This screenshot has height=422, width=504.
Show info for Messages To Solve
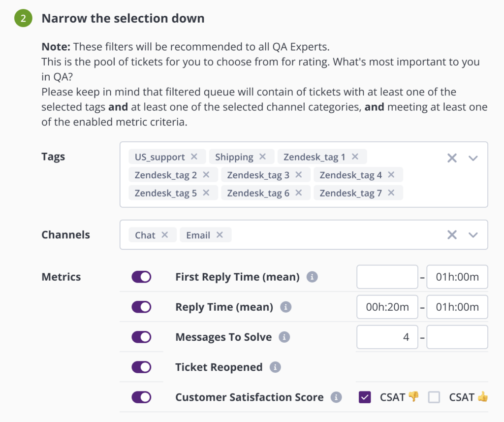pyautogui.click(x=284, y=337)
